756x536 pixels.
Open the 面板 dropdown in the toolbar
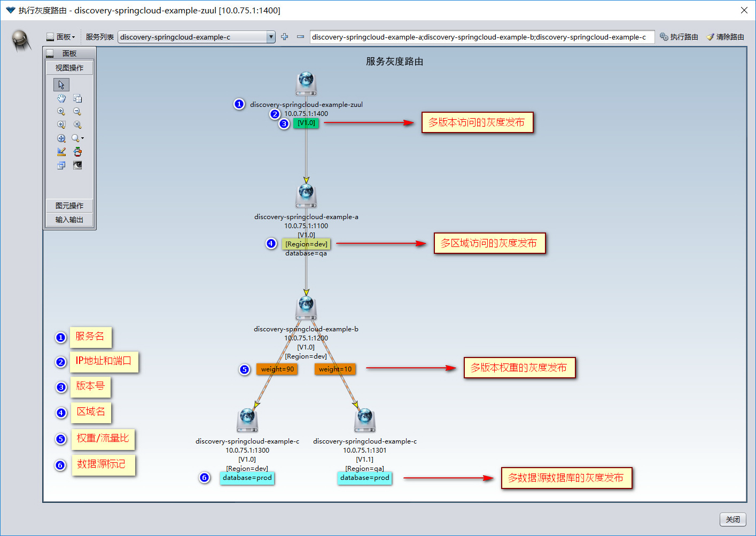(61, 37)
